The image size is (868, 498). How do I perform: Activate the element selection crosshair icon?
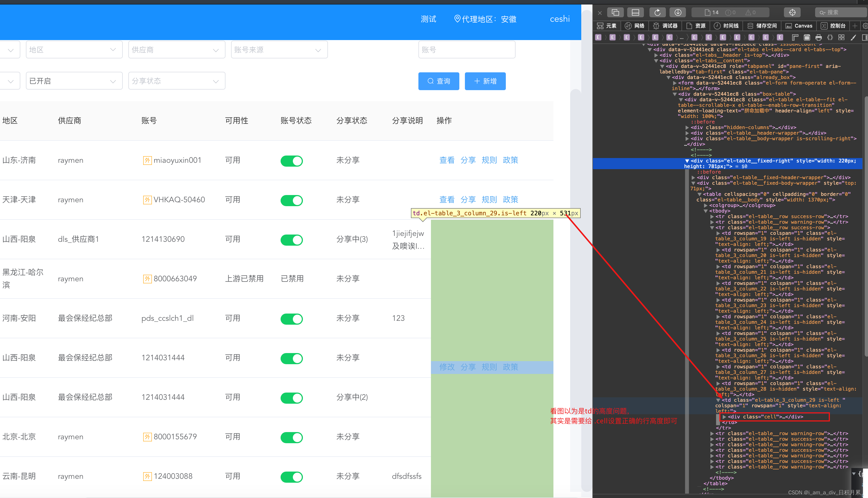pyautogui.click(x=792, y=13)
